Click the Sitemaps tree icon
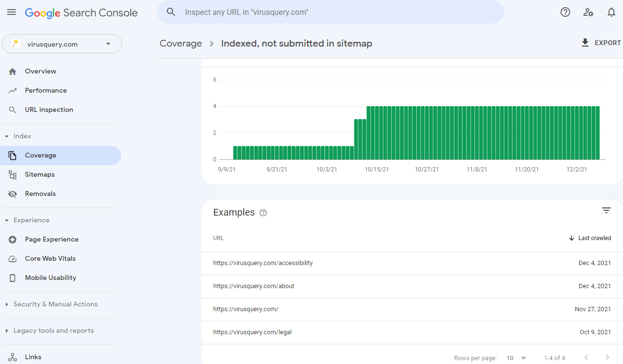The width and height of the screenshot is (623, 364). [x=12, y=175]
